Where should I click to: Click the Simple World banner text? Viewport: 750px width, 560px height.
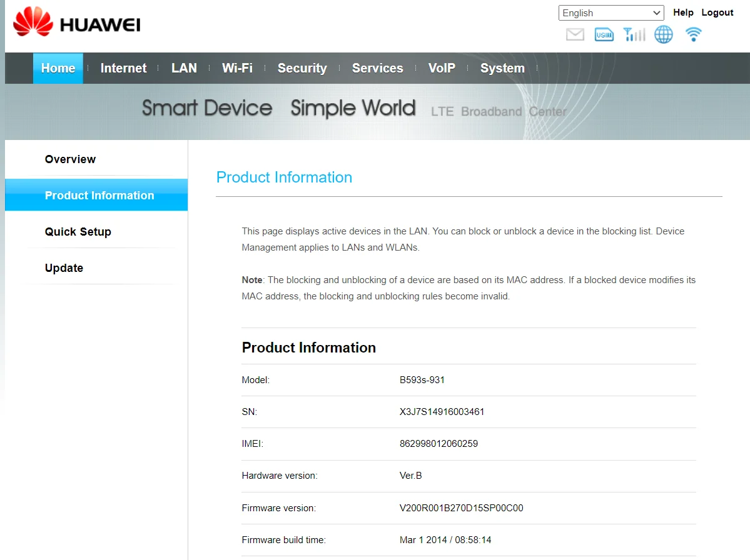point(353,108)
